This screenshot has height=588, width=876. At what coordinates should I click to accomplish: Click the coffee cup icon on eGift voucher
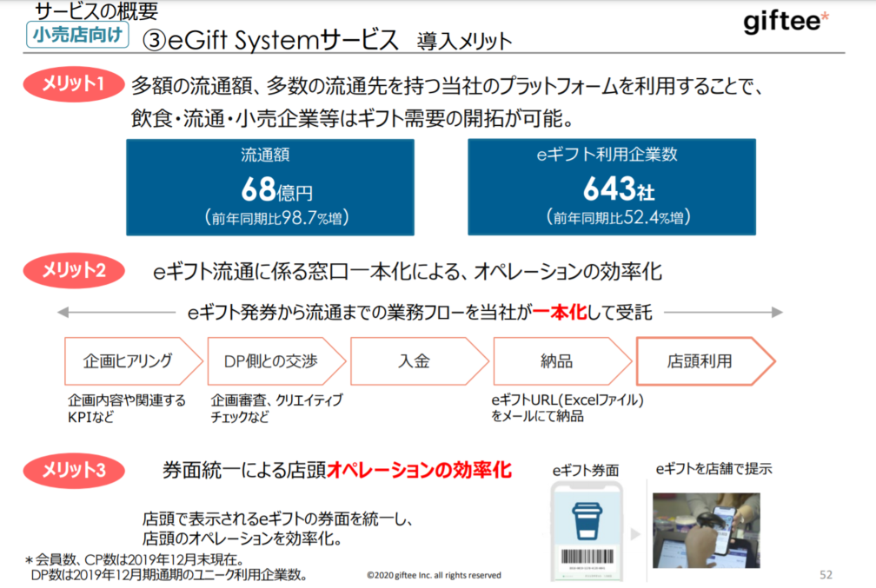587,521
